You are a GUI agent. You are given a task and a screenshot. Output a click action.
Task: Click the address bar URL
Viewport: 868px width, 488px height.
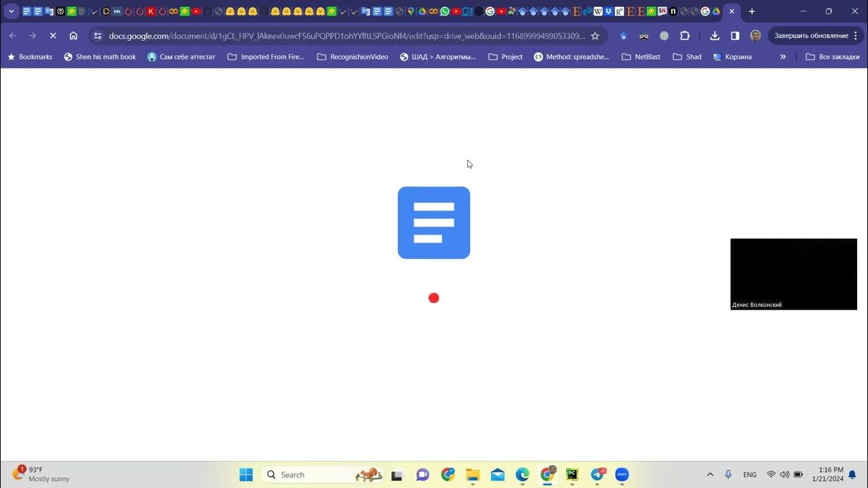[347, 36]
